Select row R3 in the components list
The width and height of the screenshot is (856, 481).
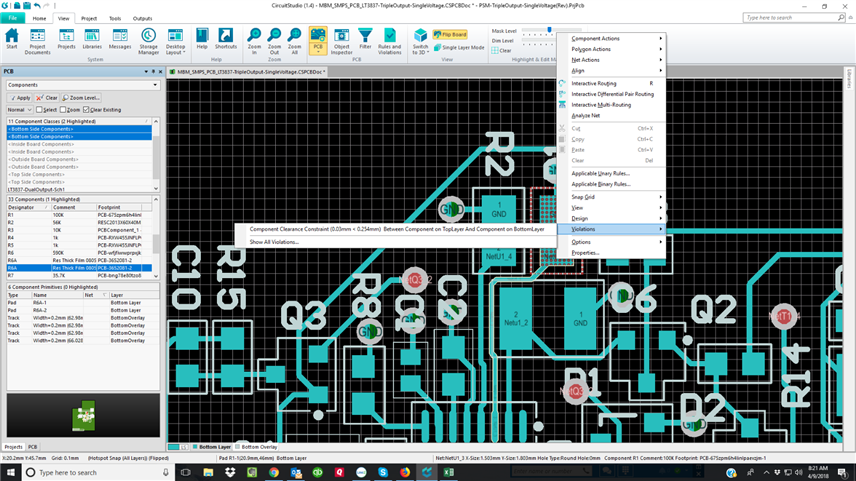coord(11,229)
